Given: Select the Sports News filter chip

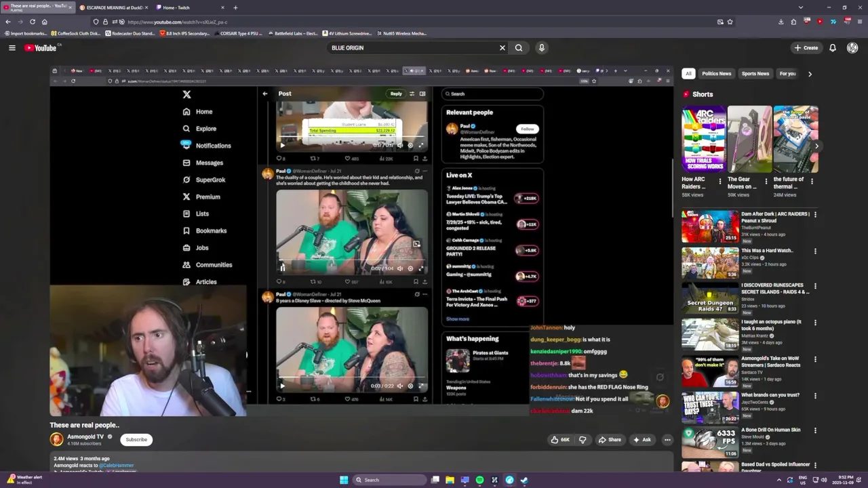Looking at the screenshot, I should tap(755, 73).
